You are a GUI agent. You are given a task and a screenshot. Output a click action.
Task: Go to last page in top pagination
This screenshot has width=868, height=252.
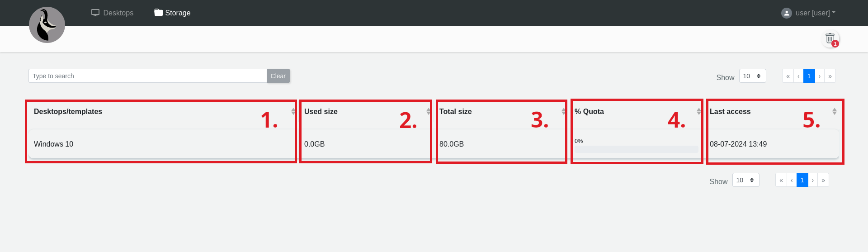point(830,76)
